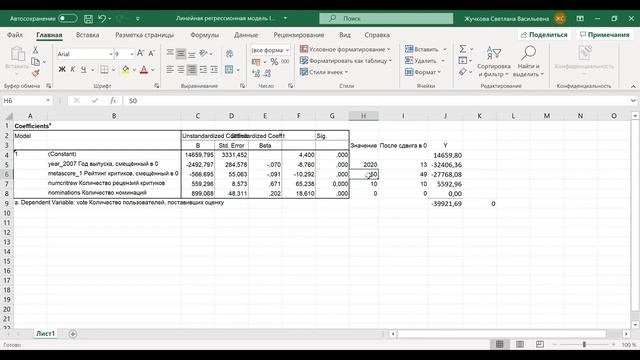Viewport: 640px width, 360px height.
Task: Apply red font color
Action: [144, 70]
